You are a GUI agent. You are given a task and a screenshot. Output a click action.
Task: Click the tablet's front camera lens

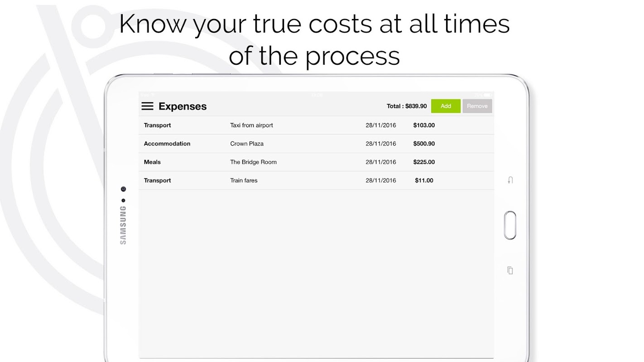123,189
